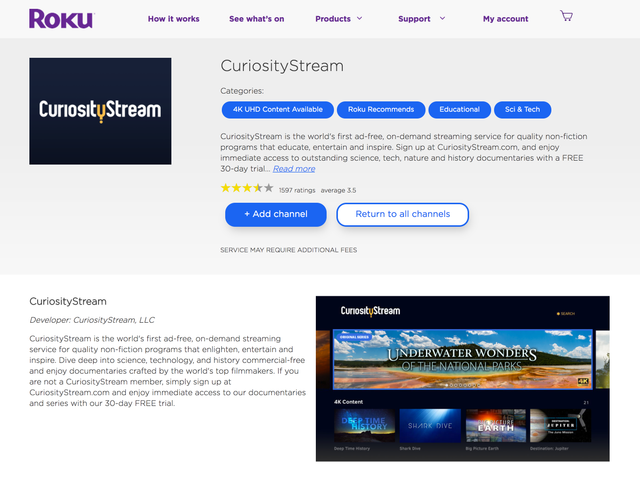Open How it works page
Viewport: 640px width, 477px height.
tap(173, 19)
